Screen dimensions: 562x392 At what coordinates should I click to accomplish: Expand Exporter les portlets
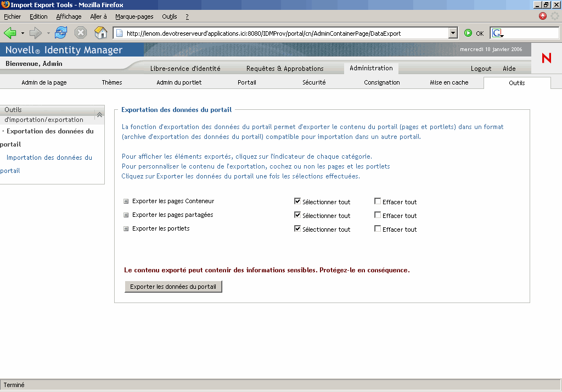tap(126, 229)
